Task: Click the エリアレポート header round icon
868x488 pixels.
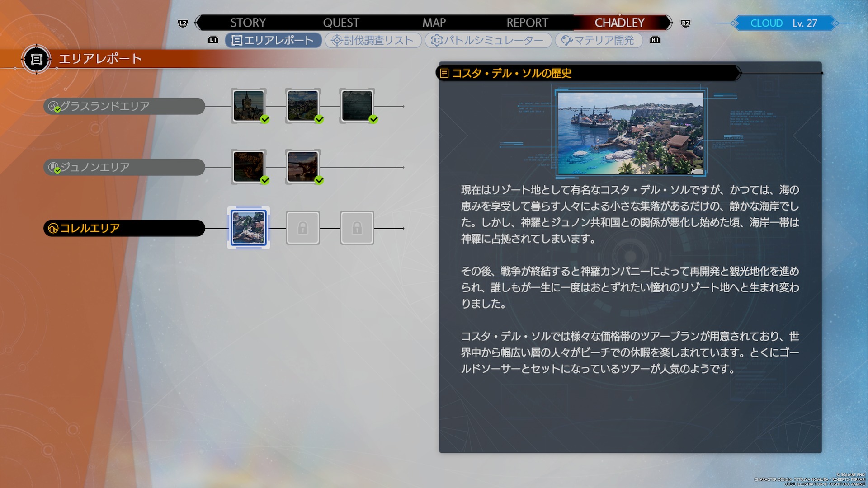Action: [36, 59]
